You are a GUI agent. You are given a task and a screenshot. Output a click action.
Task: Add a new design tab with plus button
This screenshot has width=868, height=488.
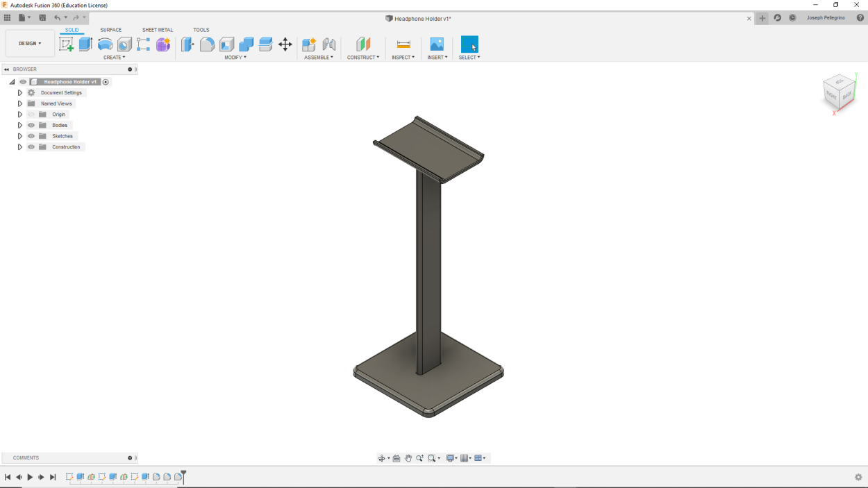[x=762, y=18]
